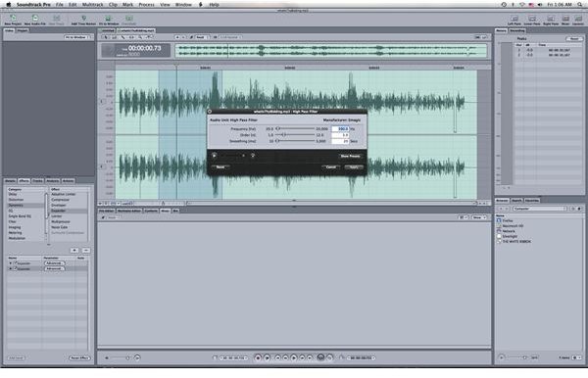Click the Reset button in Meters Peaks
Image resolution: width=588 pixels, height=378 pixels.
coord(574,38)
